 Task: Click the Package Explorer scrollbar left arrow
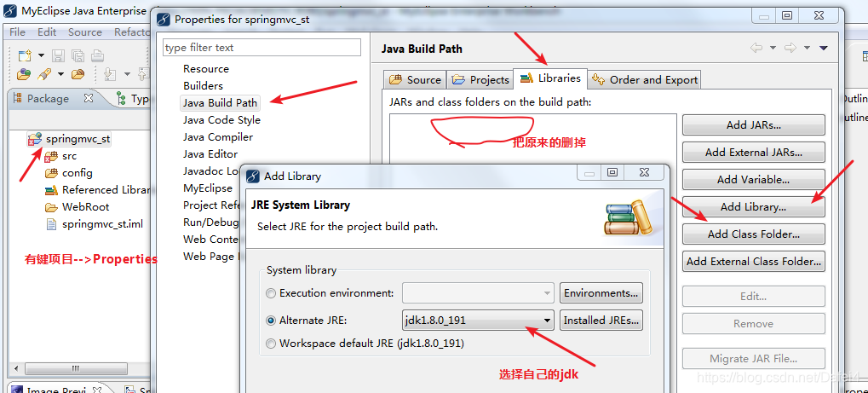(x=16, y=368)
